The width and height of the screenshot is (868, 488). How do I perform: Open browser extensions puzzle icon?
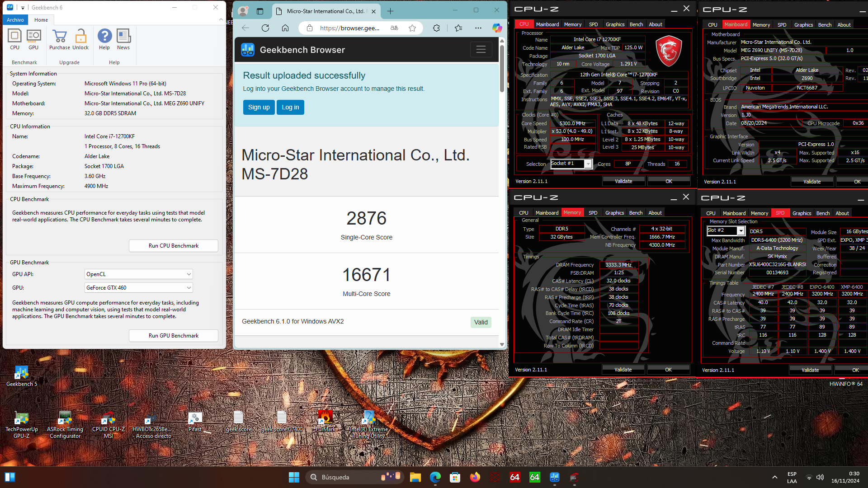(436, 28)
